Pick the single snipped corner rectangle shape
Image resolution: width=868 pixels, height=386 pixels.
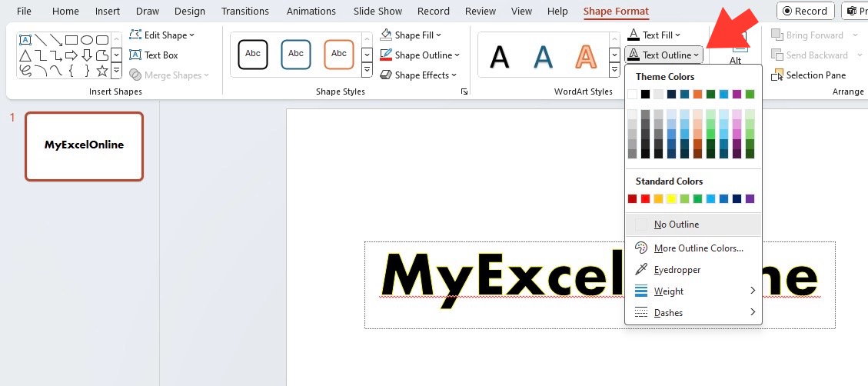pyautogui.click(x=102, y=55)
